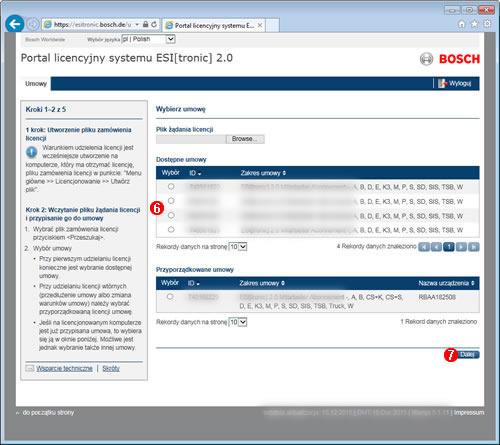Image resolution: width=500 pixels, height=445 pixels.
Task: Click '1 Rekord danych znaleziono' text
Action: [439, 322]
